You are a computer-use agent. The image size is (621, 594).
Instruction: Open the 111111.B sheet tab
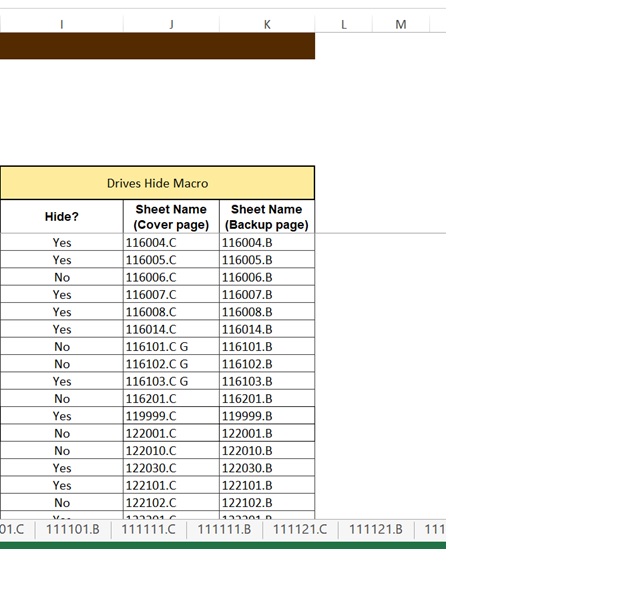click(224, 529)
